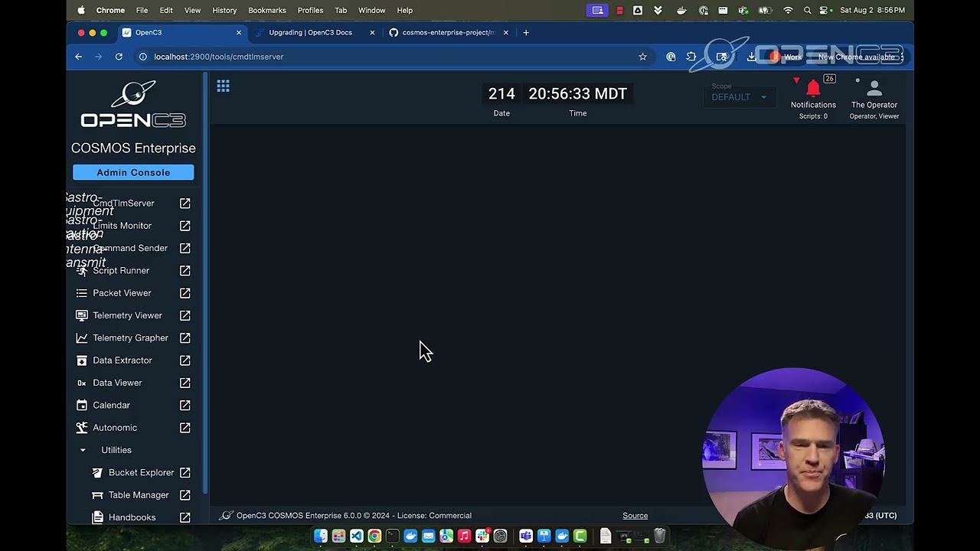
Task: Click the OpenC3 logo in sidebar
Action: [x=133, y=106]
